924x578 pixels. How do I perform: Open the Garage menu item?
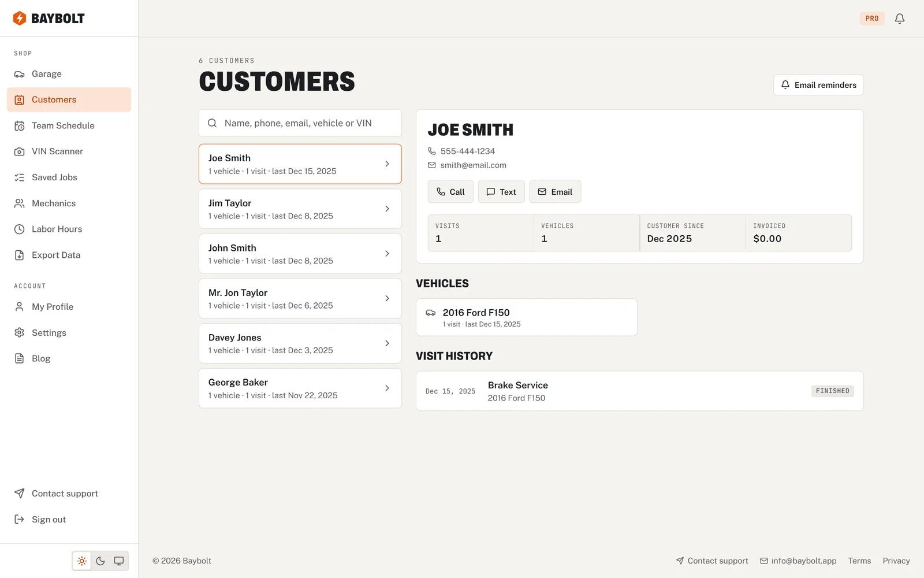69,74
